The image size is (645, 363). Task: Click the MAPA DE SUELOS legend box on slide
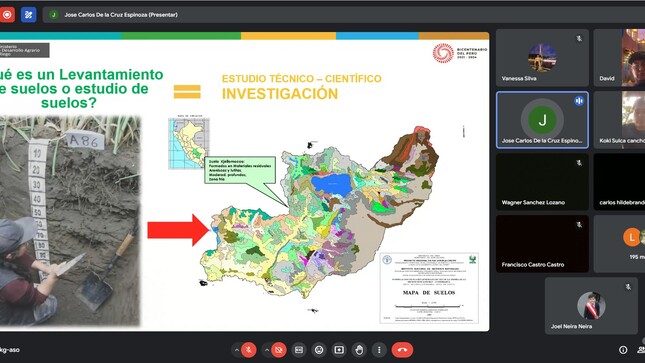429,288
